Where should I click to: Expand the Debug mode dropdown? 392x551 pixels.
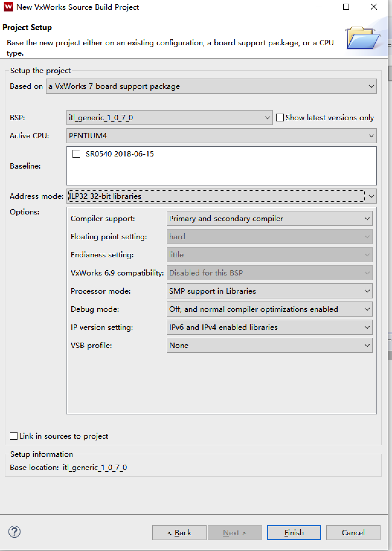pyautogui.click(x=269, y=309)
